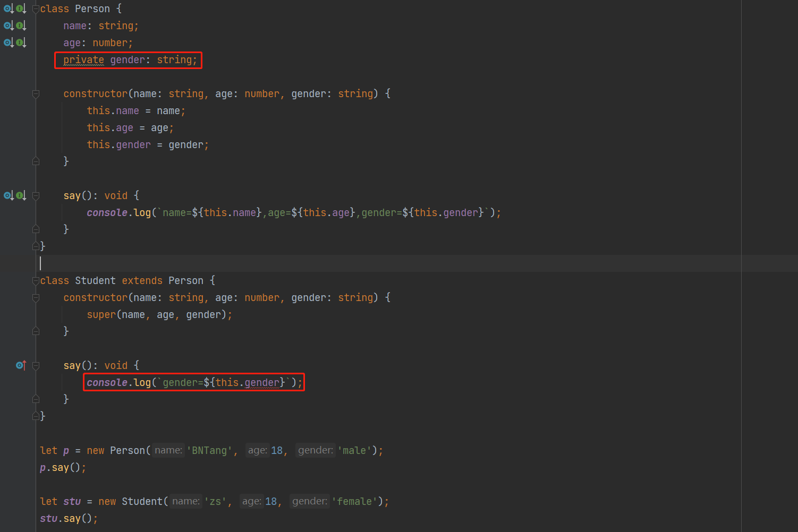Screen dimensions: 798x532
Task: Click the blue overridden icon on age: number line
Action: click(9, 42)
